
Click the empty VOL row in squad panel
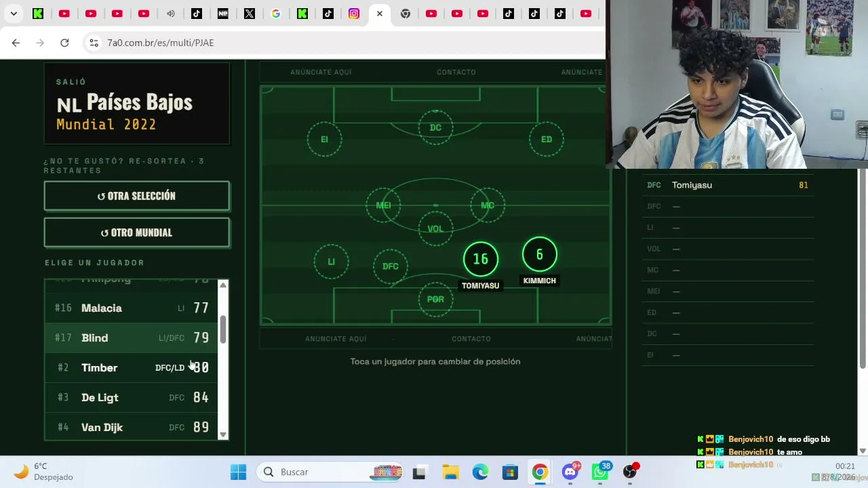728,249
